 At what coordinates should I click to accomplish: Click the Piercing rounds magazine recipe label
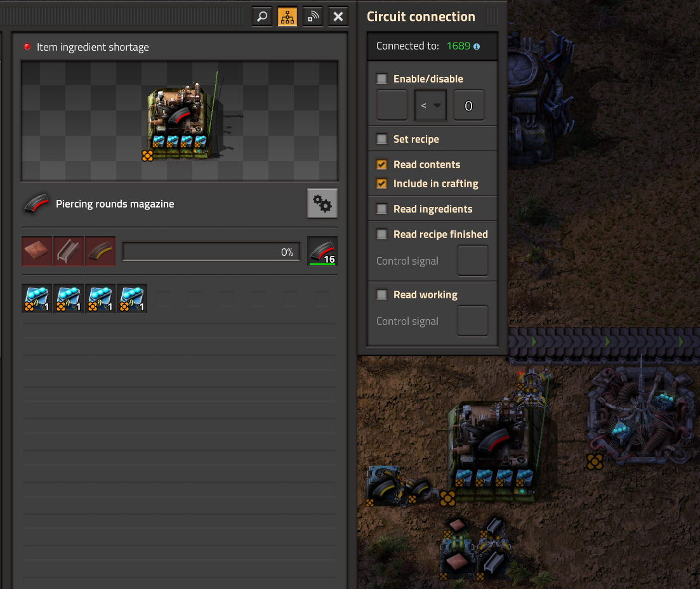[115, 204]
